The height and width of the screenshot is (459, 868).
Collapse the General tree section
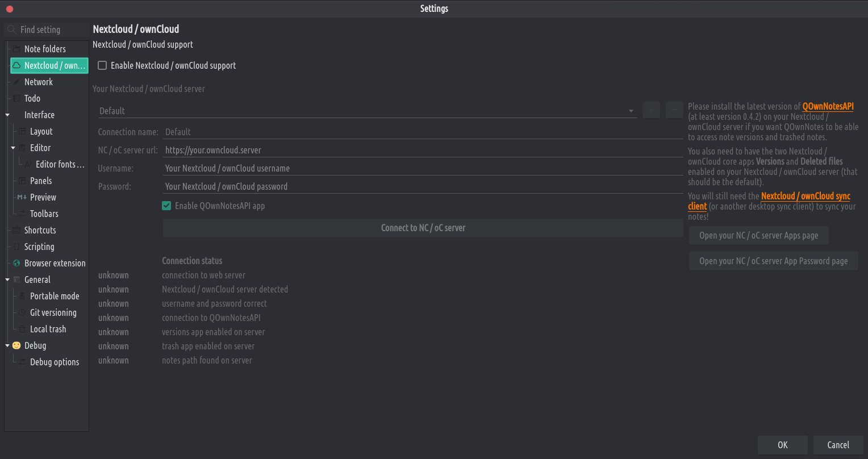click(x=7, y=279)
